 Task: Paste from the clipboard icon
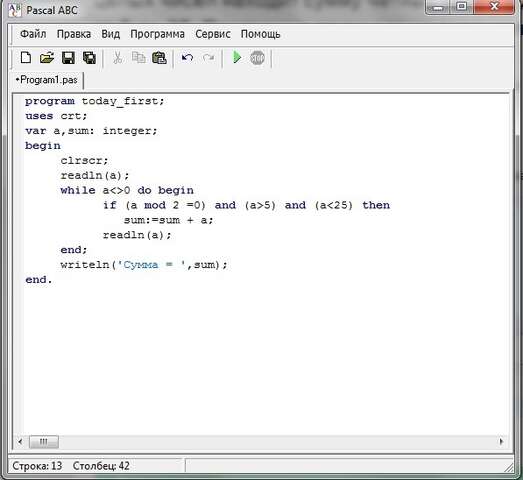pos(159,58)
